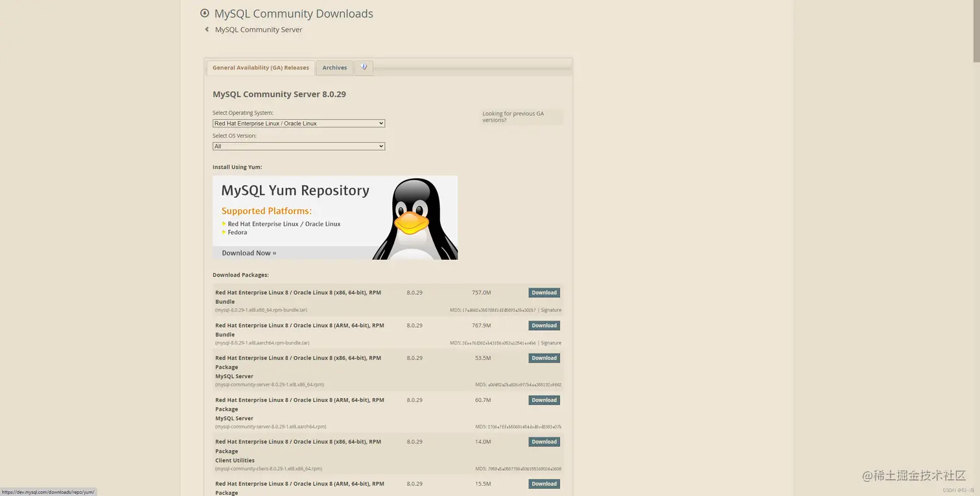Open Signature link for ARM RPM Bundle
The image size is (980, 496).
(x=551, y=343)
